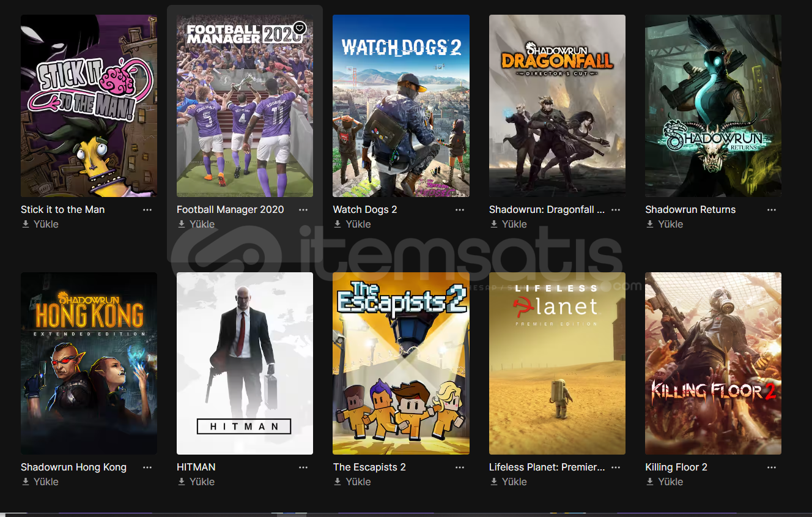Select the HITMAN cover image

pyautogui.click(x=245, y=363)
